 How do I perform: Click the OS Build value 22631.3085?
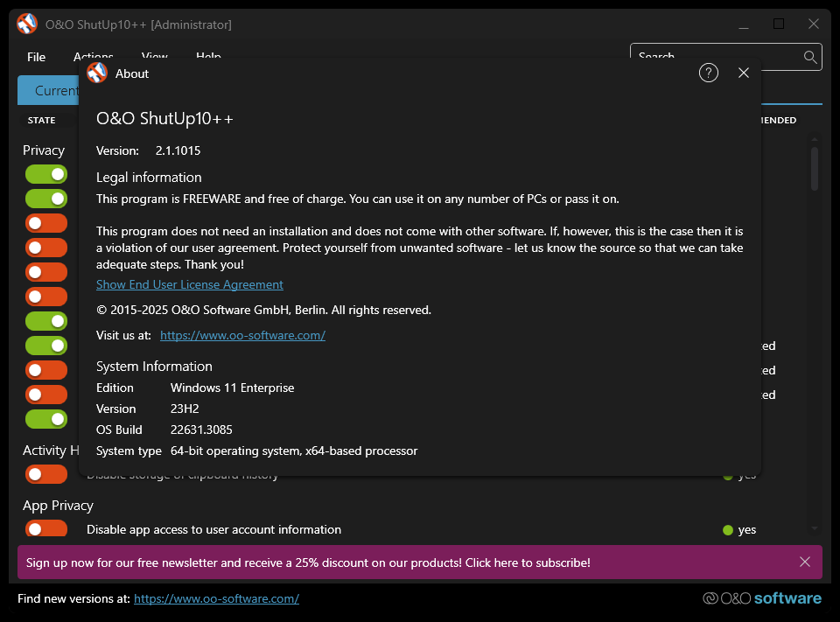(201, 430)
